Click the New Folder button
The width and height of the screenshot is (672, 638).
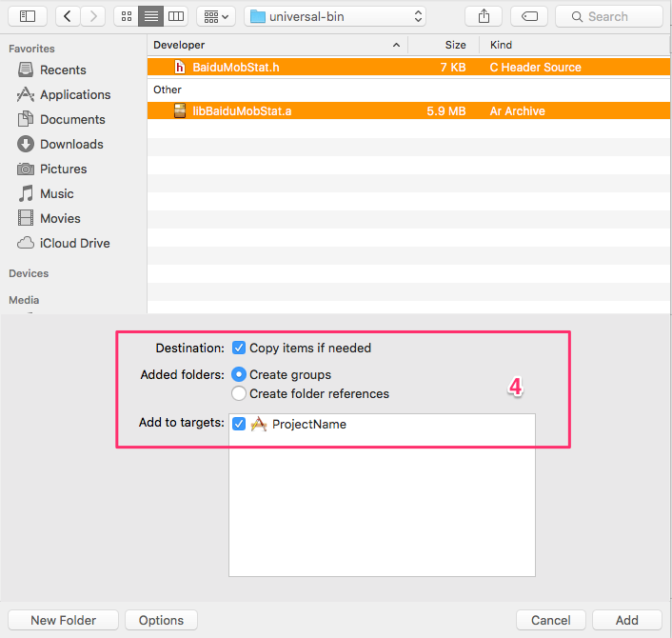tap(63, 620)
